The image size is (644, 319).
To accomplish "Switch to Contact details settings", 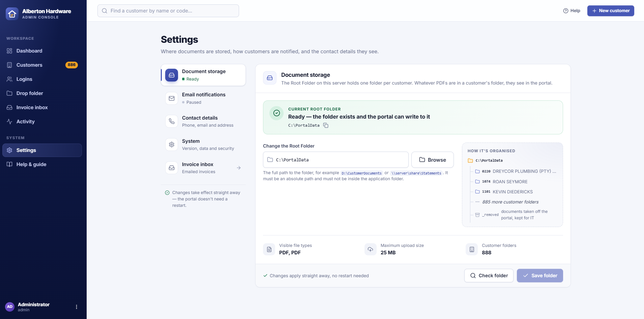I will coord(203,121).
